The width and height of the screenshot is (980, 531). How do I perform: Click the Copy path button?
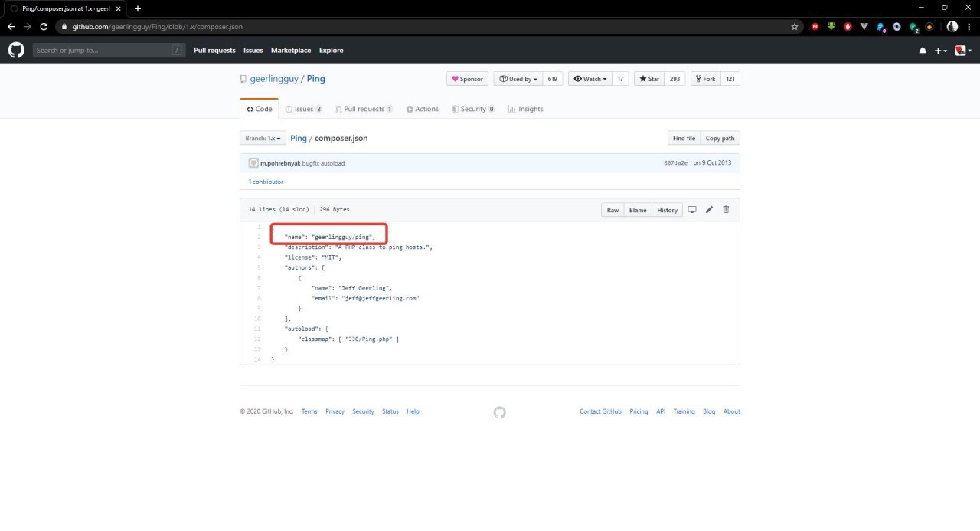coord(720,139)
